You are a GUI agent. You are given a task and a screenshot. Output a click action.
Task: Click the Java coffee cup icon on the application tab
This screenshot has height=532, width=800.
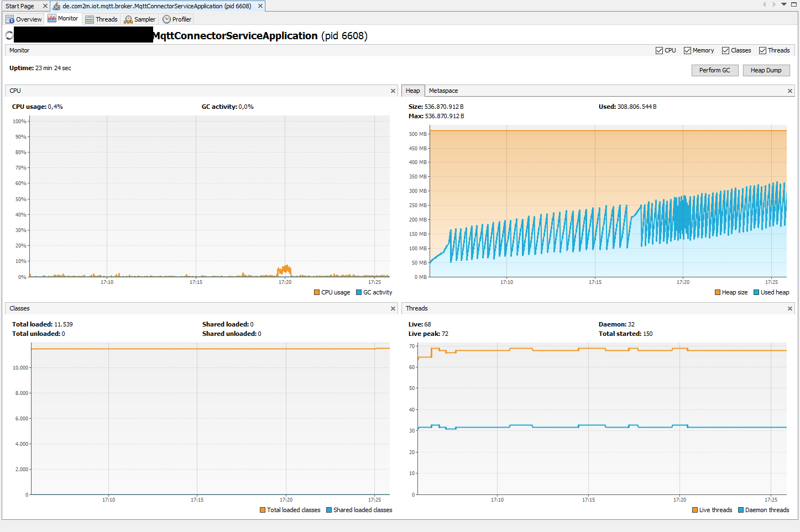point(55,6)
